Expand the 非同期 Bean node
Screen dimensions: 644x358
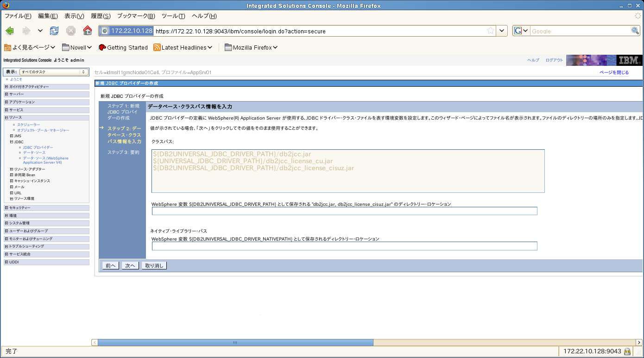click(12, 175)
